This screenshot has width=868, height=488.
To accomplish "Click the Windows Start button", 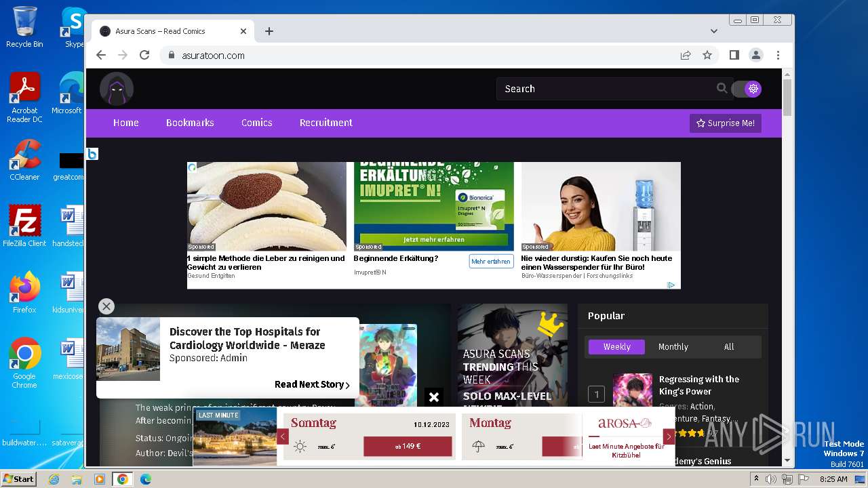I will [x=19, y=479].
